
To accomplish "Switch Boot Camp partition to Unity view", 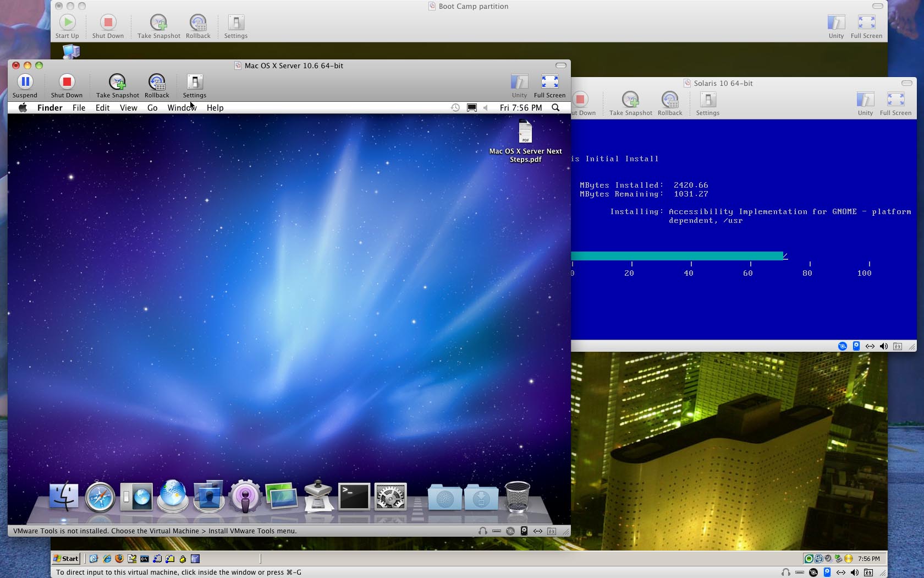I will (836, 27).
